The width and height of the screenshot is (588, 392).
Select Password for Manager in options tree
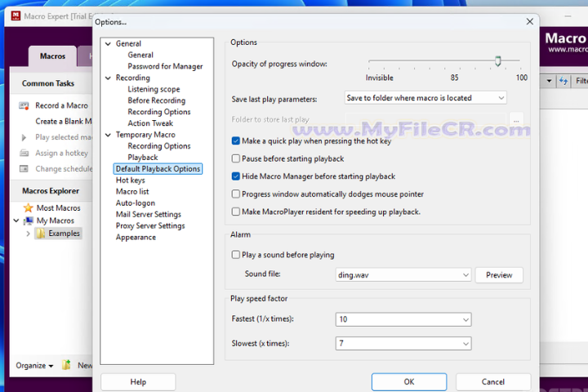point(165,66)
